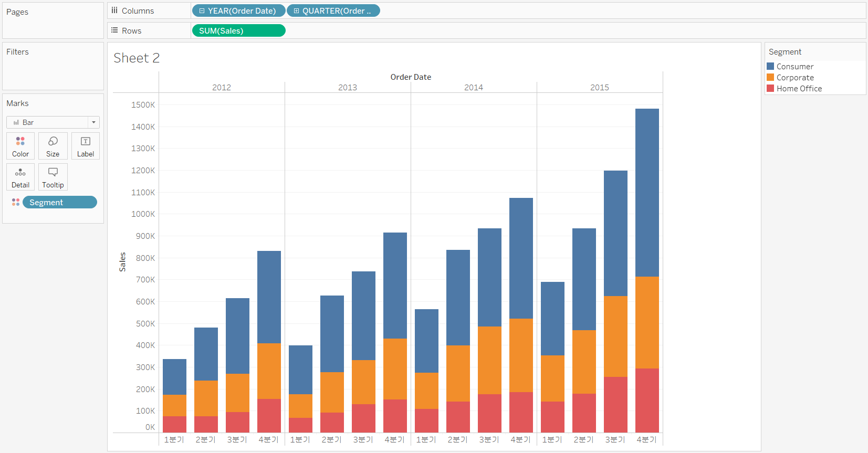Click the 2분기 label under 2013
868x453 pixels.
(332, 440)
